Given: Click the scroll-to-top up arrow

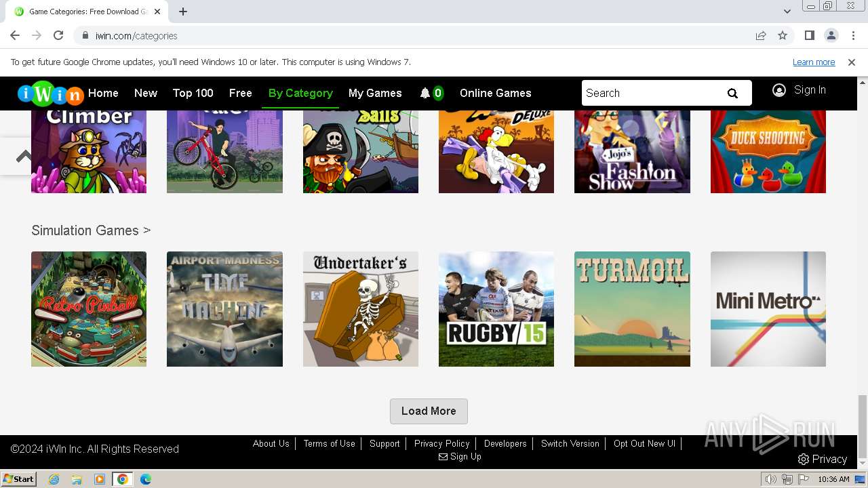Looking at the screenshot, I should click(24, 157).
